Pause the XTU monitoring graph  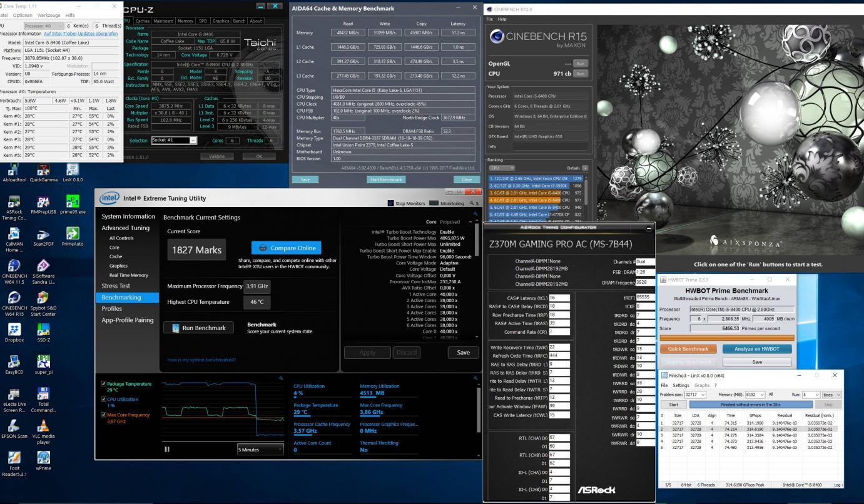(167, 449)
